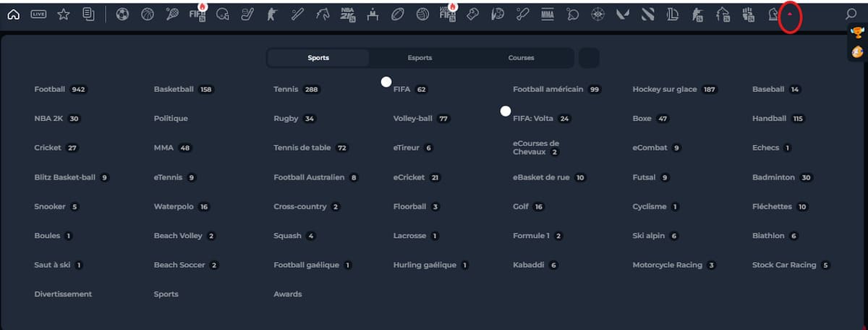Open the search magnifier icon

[851, 14]
